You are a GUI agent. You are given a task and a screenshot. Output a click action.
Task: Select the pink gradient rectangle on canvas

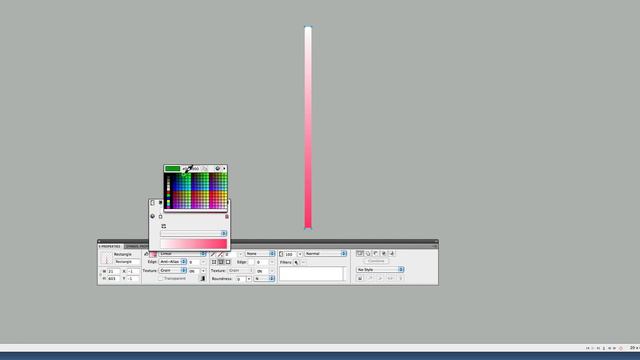pos(308,128)
